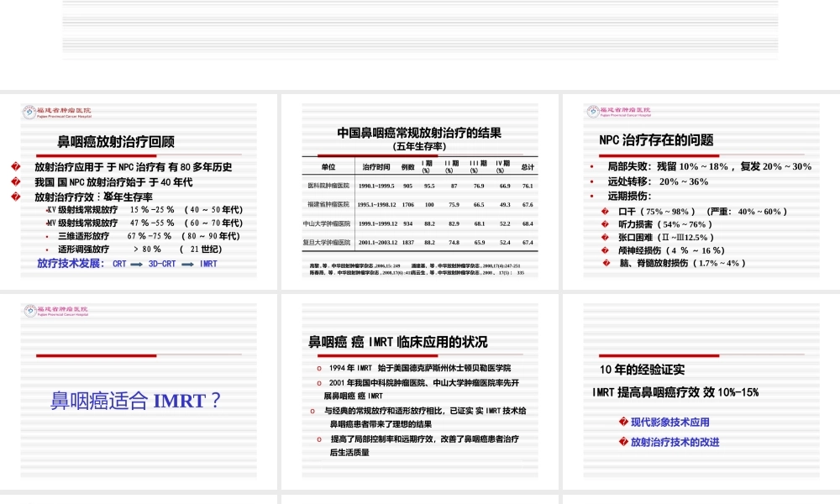Image resolution: width=840 pixels, height=504 pixels.
Task: Select the 鼻咽癌 IMRT 临床应用的状况 slide title
Action: point(397,342)
